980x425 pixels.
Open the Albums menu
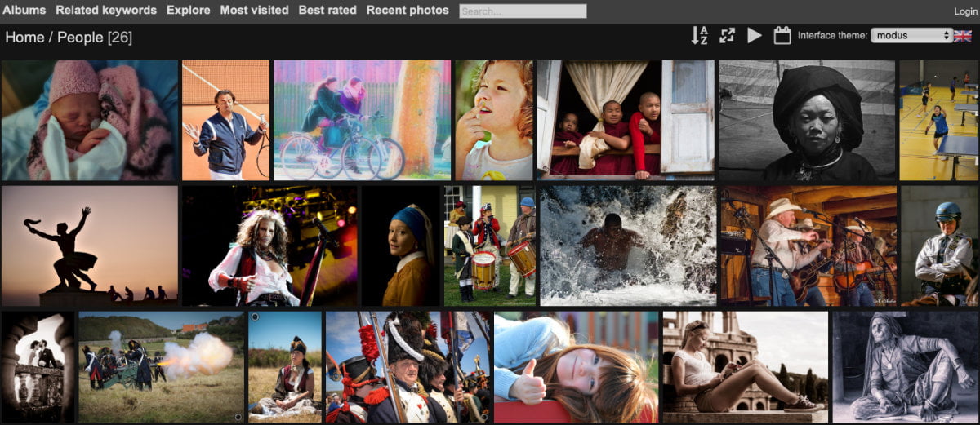(x=24, y=11)
